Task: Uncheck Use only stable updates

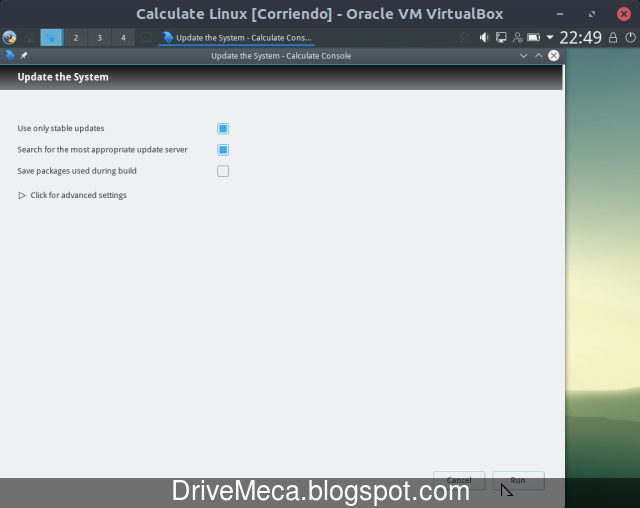Action: 223,129
